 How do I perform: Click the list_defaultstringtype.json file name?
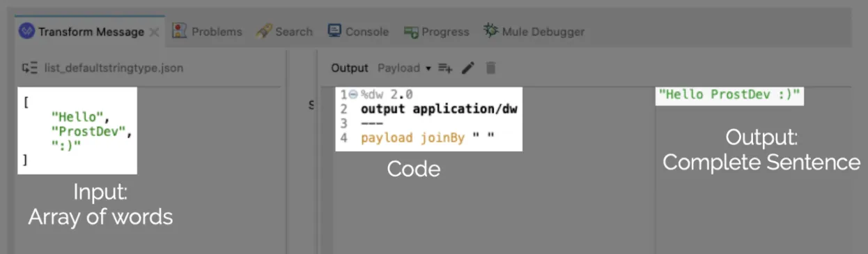point(114,68)
